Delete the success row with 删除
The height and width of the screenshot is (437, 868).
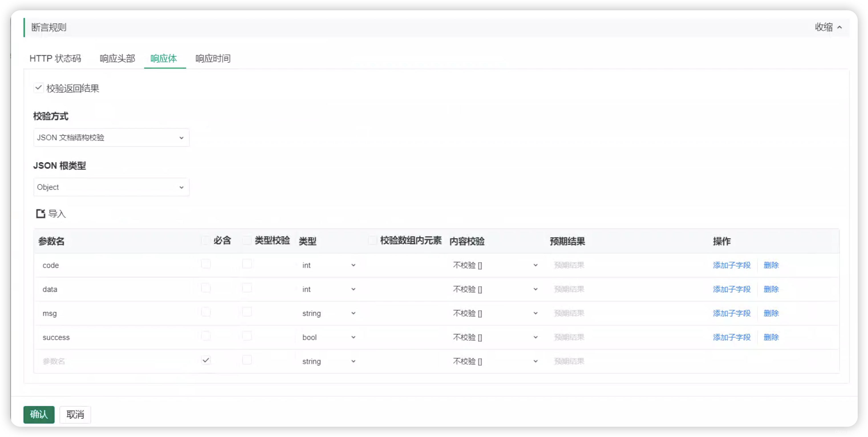771,337
